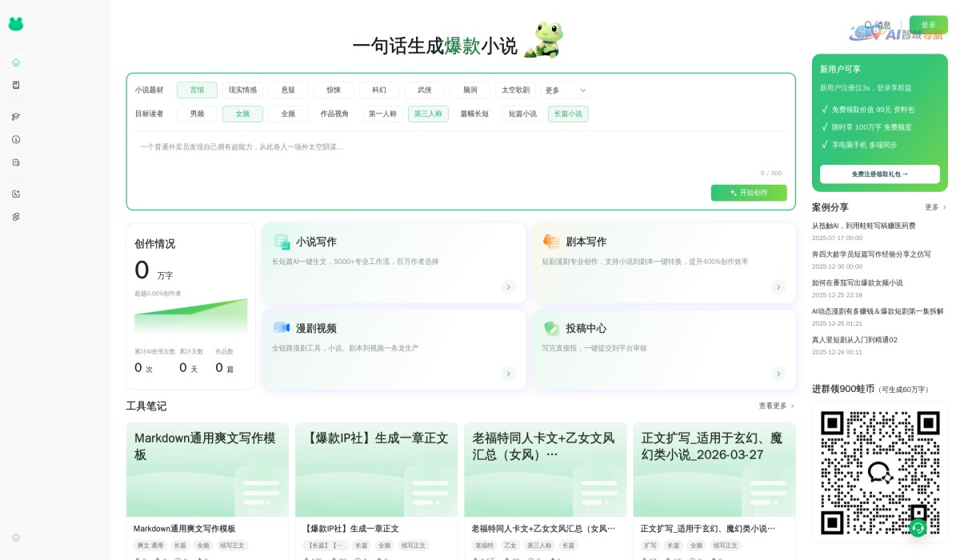Open 【爆款IP社】生成一章正文 card thumbnail
This screenshot has height=560, width=960.
(376, 470)
